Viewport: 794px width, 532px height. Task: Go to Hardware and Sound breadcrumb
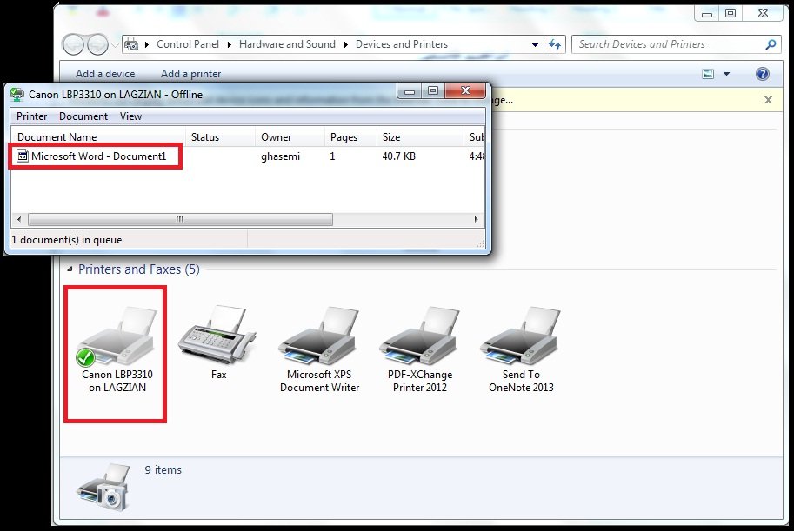[287, 44]
